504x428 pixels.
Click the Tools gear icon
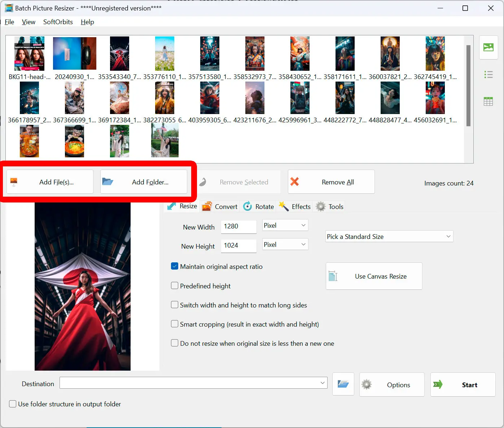click(x=320, y=206)
